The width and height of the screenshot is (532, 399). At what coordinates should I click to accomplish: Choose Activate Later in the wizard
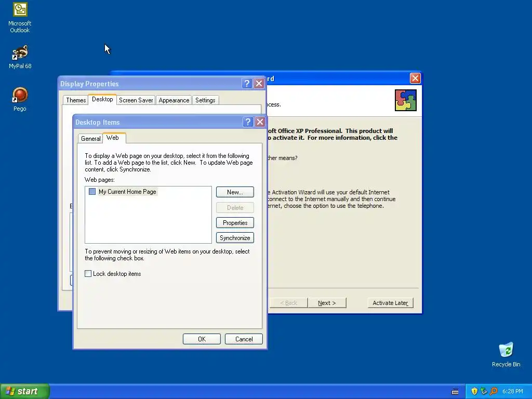click(x=390, y=303)
